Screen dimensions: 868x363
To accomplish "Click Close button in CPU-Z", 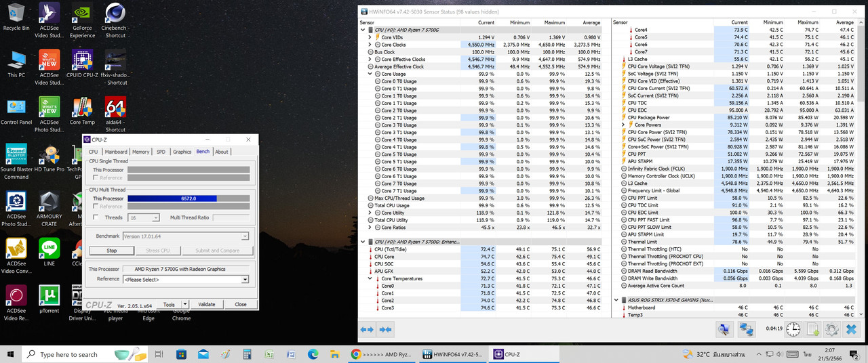I will [x=241, y=304].
